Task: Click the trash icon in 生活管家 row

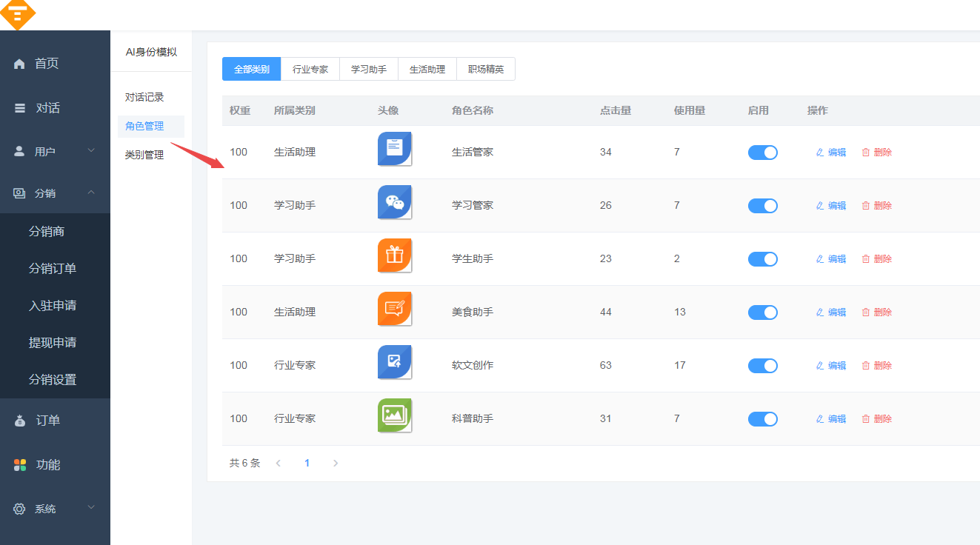Action: [x=866, y=153]
